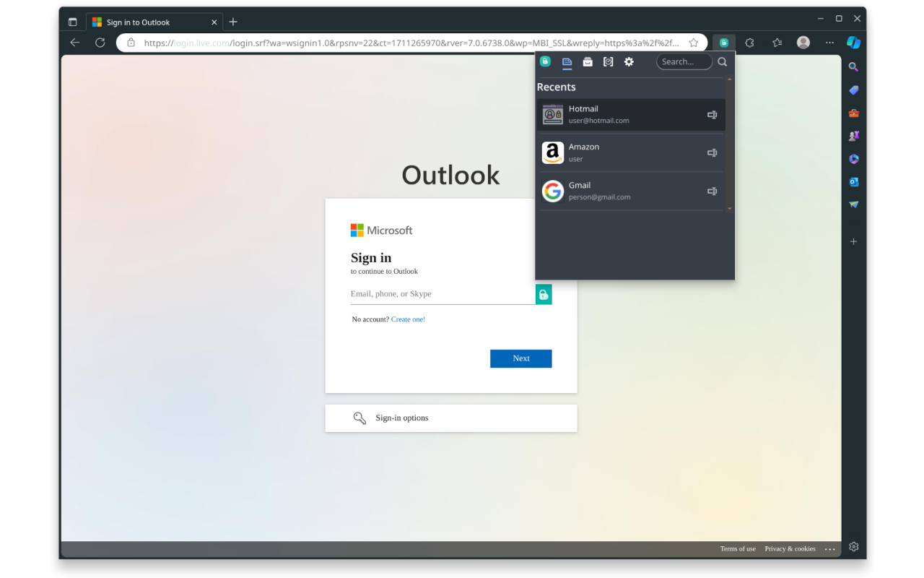Click the plus icon to customize the sidebar
Image resolution: width=924 pixels, height=578 pixels.
853,241
